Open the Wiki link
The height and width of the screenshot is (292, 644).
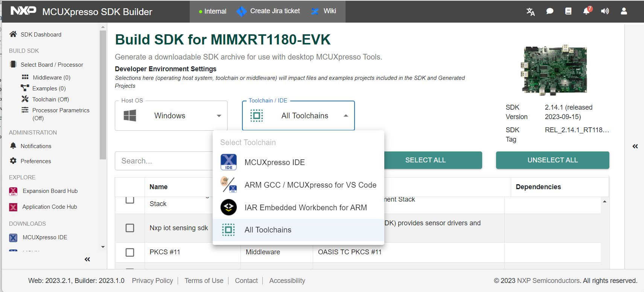(x=330, y=11)
